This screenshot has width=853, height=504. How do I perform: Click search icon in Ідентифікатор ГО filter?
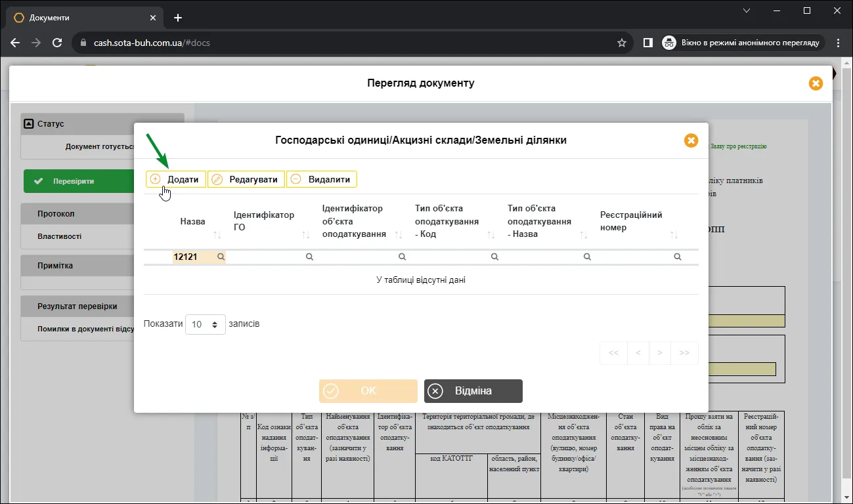point(309,257)
